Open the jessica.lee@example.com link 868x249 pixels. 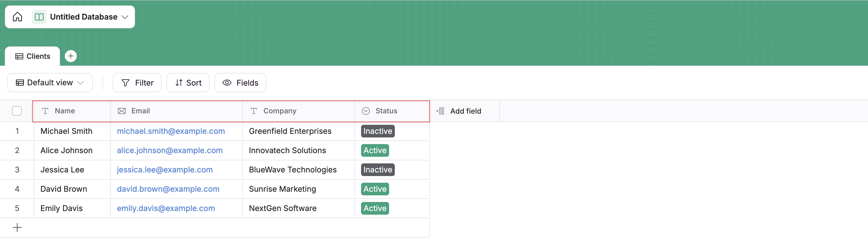coord(165,169)
